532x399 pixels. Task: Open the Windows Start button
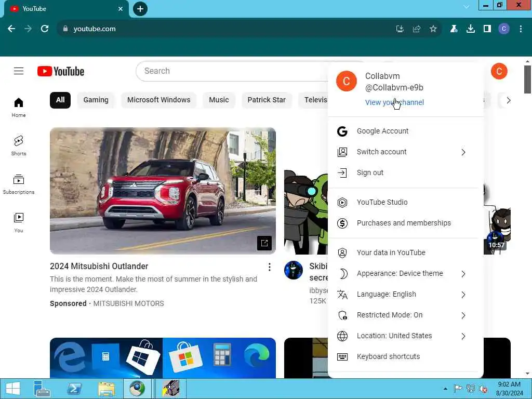point(13,389)
